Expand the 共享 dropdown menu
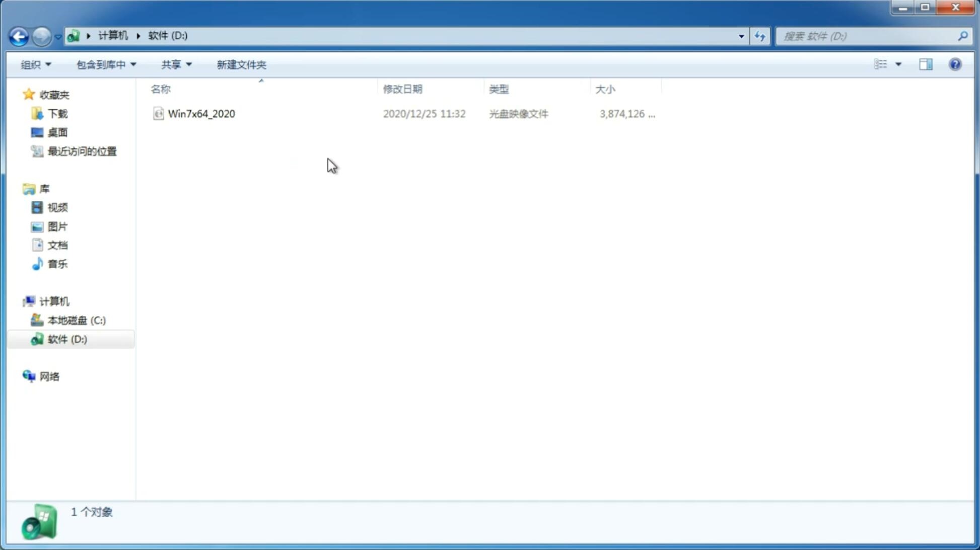 point(176,64)
